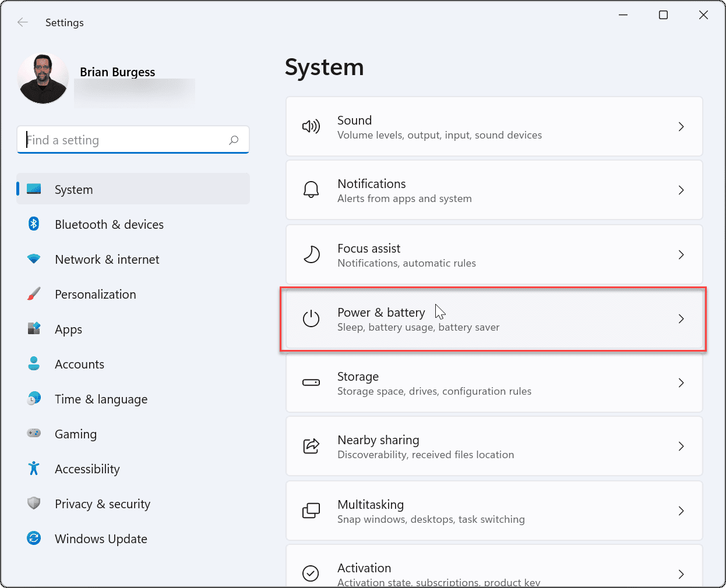
Task: Click the Activation checkmark icon
Action: click(311, 573)
